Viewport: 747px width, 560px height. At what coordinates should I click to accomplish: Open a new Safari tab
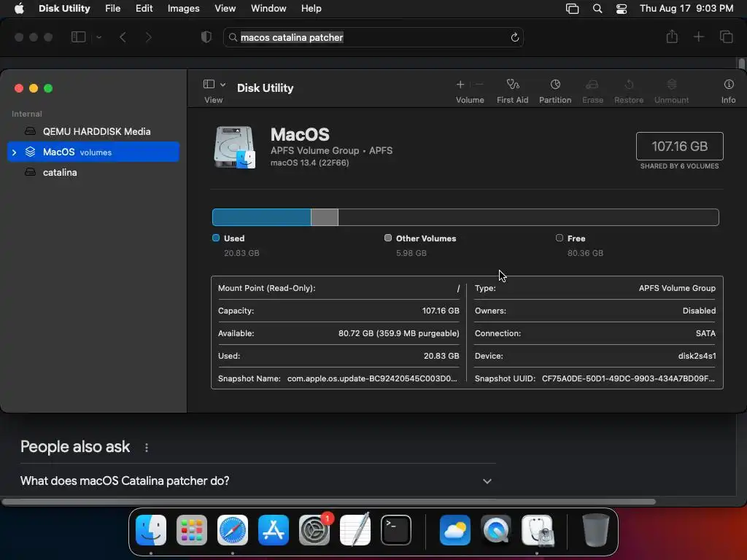click(698, 36)
